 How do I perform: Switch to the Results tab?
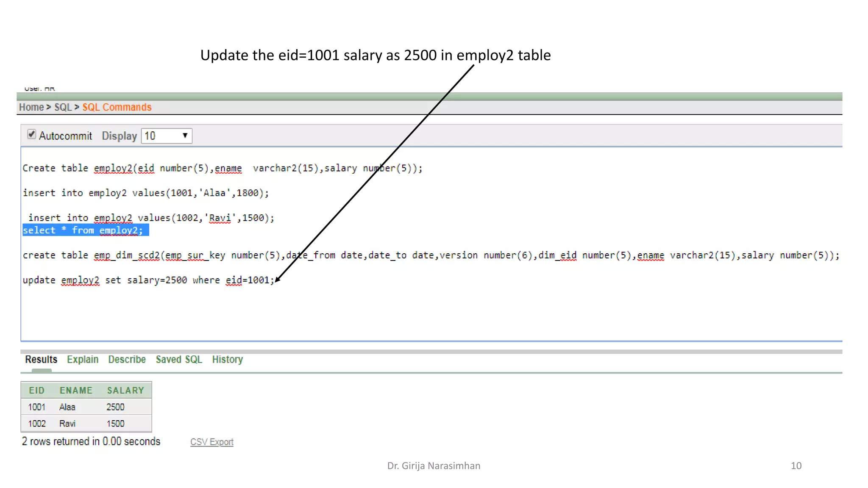pyautogui.click(x=41, y=360)
